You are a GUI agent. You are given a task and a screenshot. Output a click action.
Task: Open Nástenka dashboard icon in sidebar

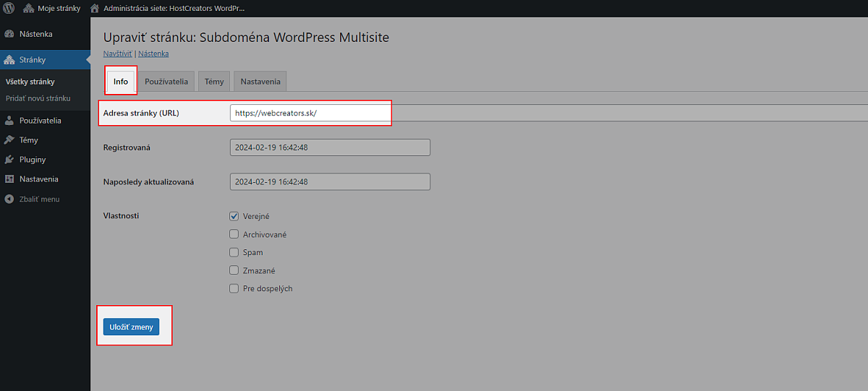pos(9,34)
